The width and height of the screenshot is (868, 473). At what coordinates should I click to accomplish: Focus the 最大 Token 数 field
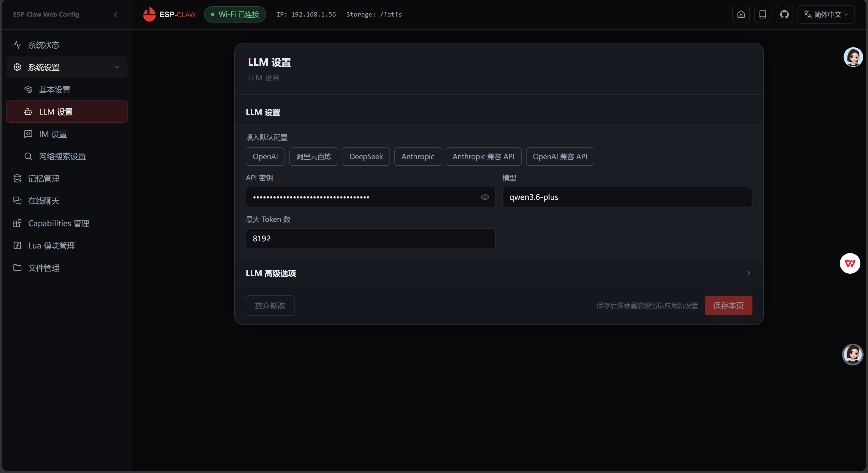coord(370,239)
